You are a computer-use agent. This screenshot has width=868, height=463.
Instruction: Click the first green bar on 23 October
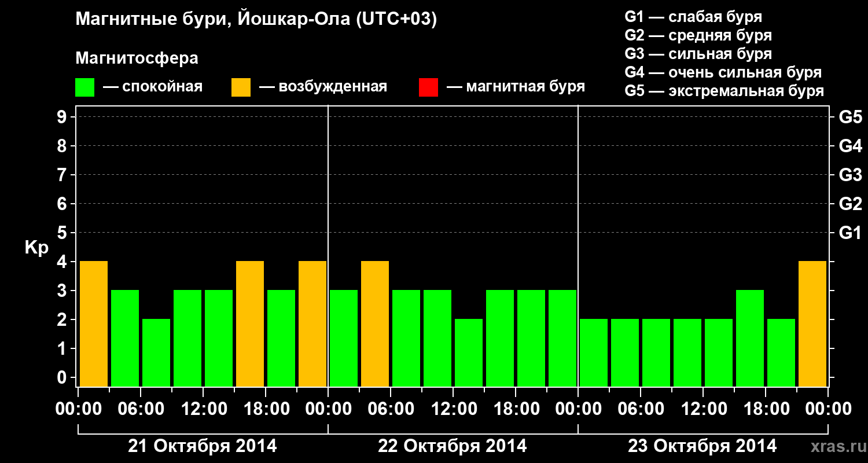[x=594, y=353]
